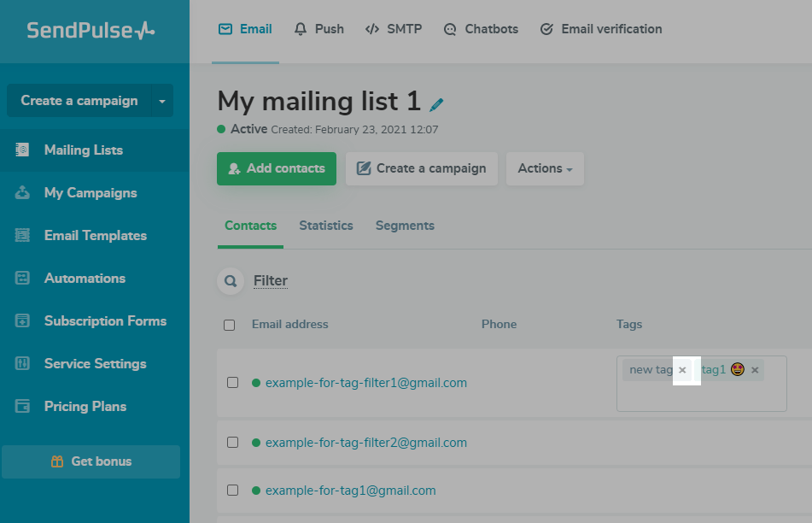Open the Actions dropdown menu
The width and height of the screenshot is (812, 523).
click(545, 168)
